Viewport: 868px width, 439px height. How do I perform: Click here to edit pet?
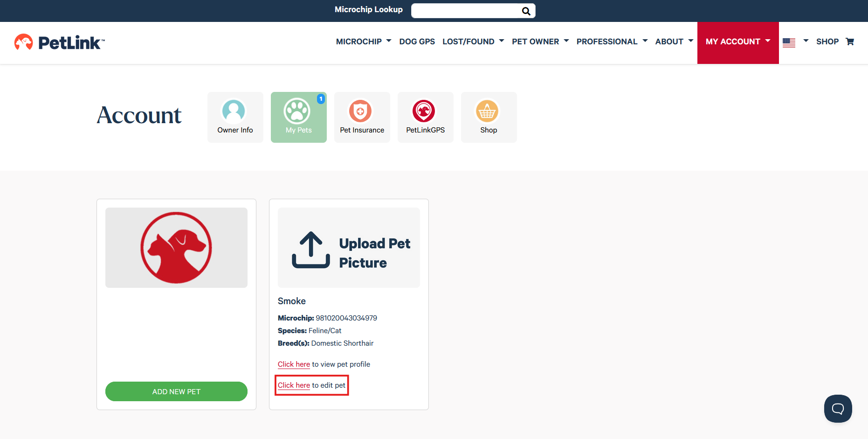(294, 385)
